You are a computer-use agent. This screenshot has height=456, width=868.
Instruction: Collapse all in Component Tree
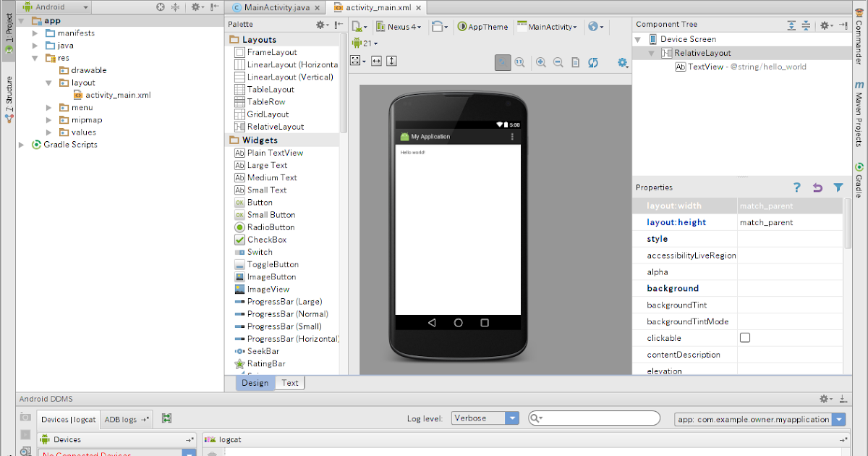pos(806,25)
